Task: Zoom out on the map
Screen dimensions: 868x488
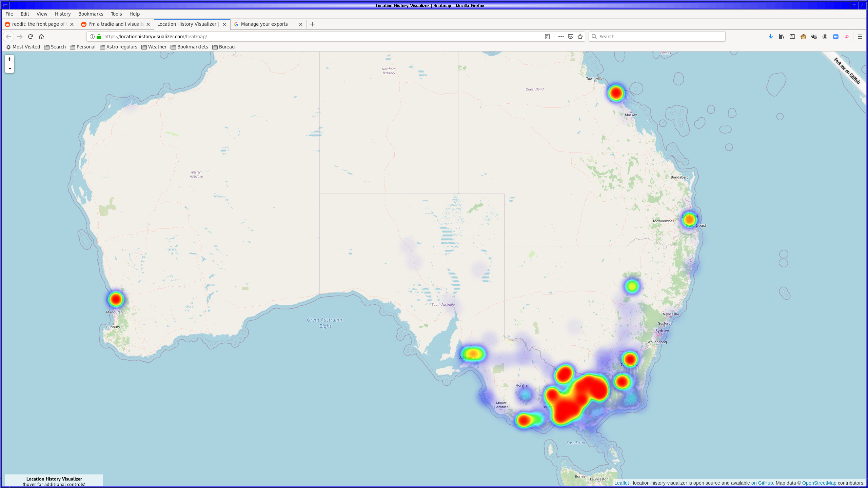Action: click(9, 68)
